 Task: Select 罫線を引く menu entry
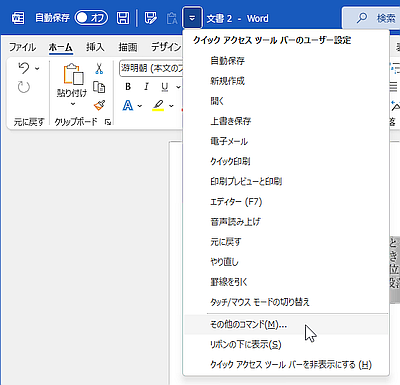(x=286, y=282)
